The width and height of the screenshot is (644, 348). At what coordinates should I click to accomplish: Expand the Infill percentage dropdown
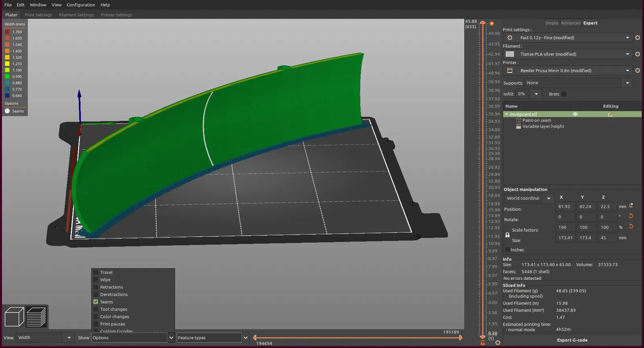(x=536, y=94)
